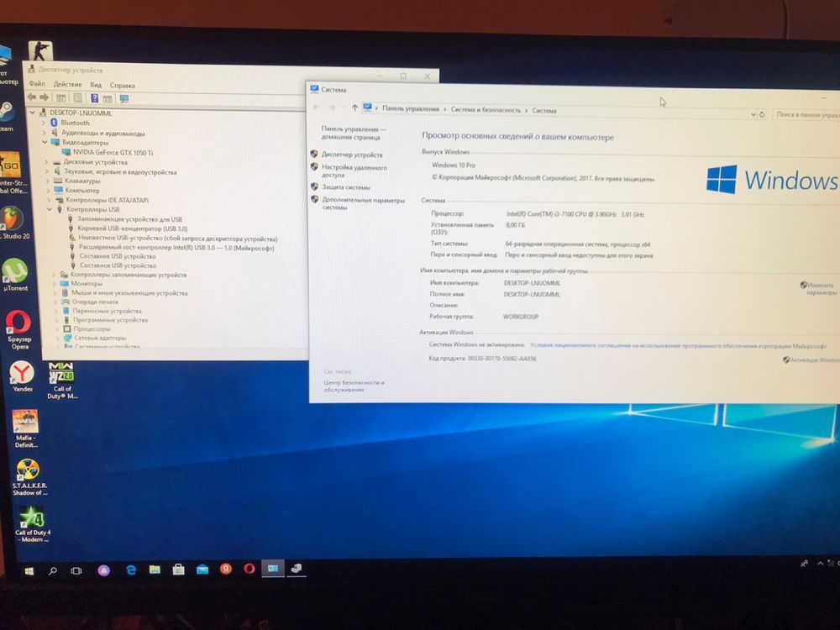Open the Mail app from the taskbar

click(x=202, y=569)
